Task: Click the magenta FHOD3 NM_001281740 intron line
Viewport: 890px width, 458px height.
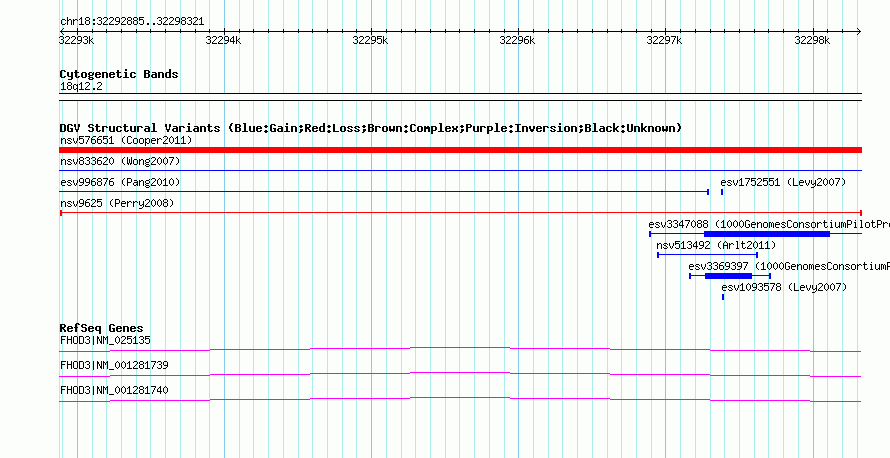Action: (x=460, y=400)
